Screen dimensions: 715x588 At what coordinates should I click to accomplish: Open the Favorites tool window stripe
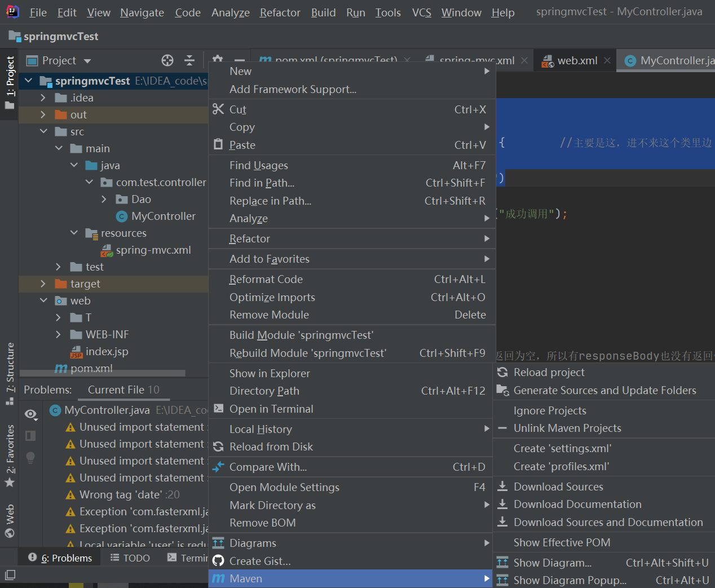10,456
